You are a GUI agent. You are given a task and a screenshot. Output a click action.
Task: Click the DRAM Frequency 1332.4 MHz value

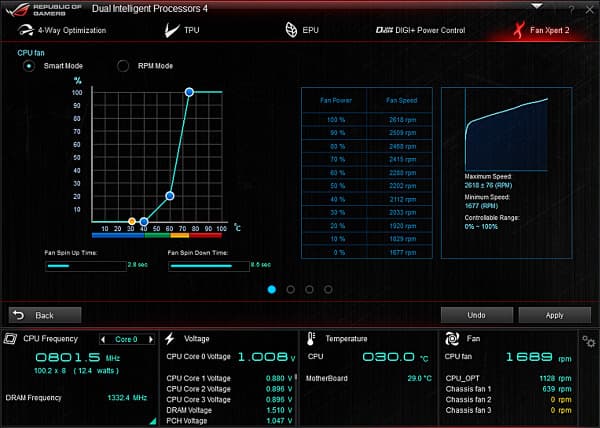tap(127, 398)
